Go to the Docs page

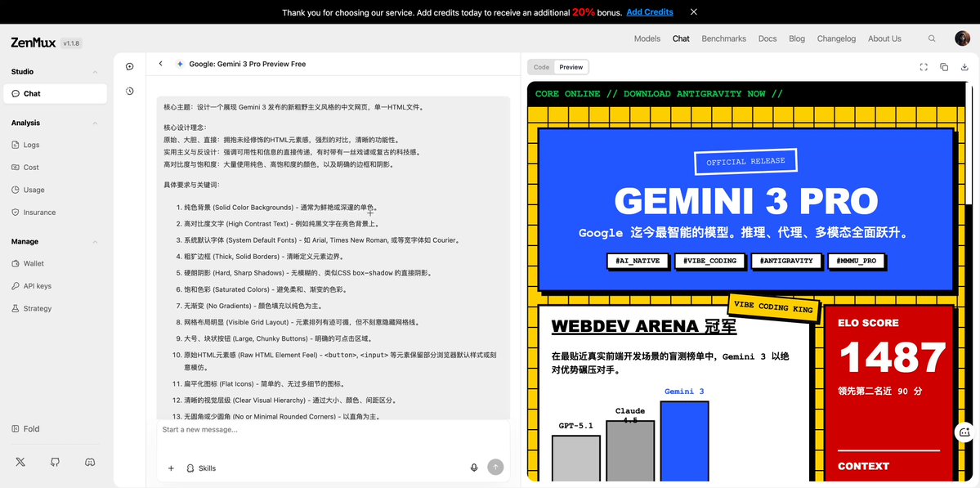tap(767, 38)
